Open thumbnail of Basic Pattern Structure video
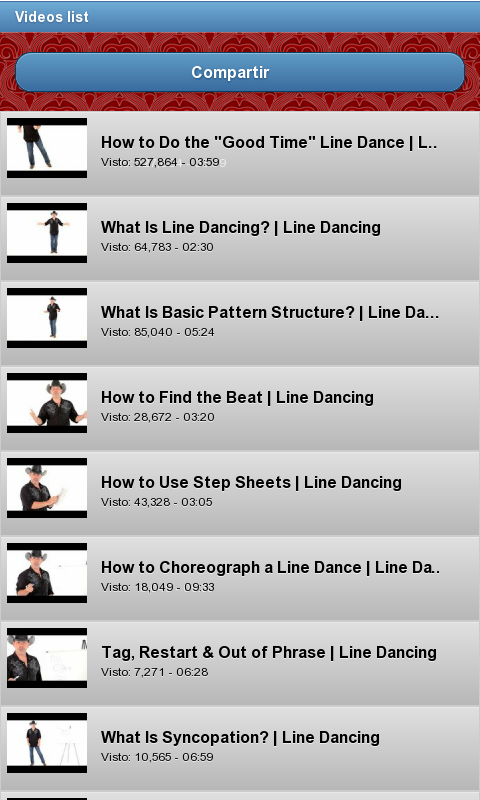The width and height of the screenshot is (480, 800). 47,318
